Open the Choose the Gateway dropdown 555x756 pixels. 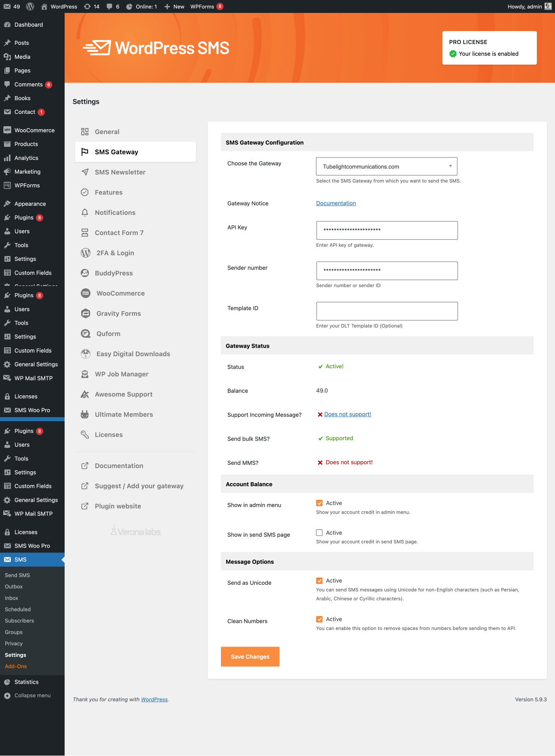click(x=387, y=166)
